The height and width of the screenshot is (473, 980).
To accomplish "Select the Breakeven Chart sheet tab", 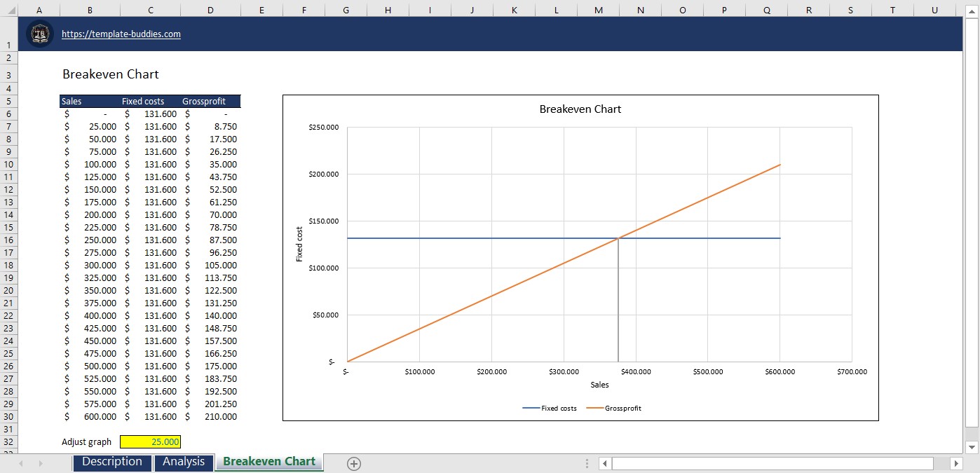I will click(269, 462).
